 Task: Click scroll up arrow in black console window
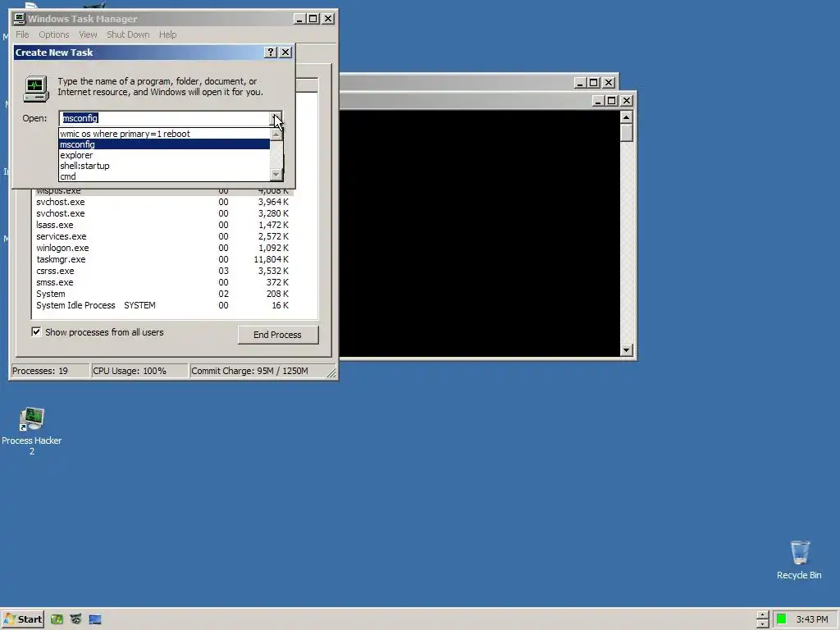(x=626, y=116)
